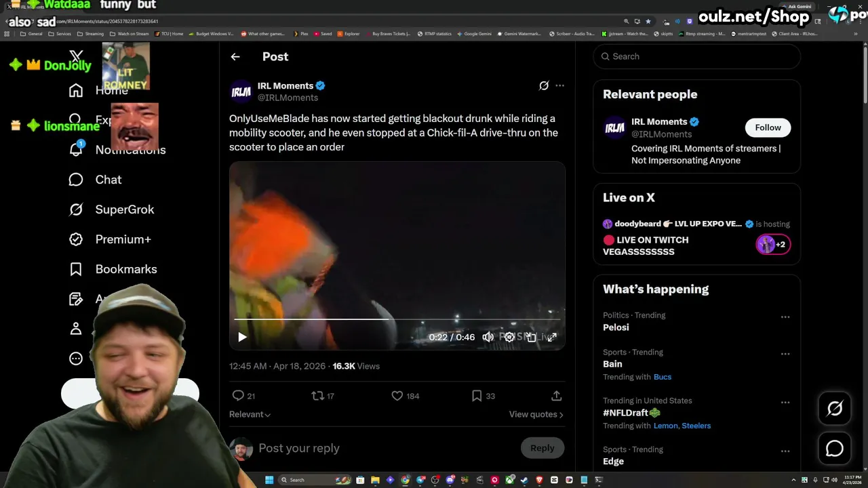Open video settings gear
This screenshot has width=868, height=488.
click(509, 337)
